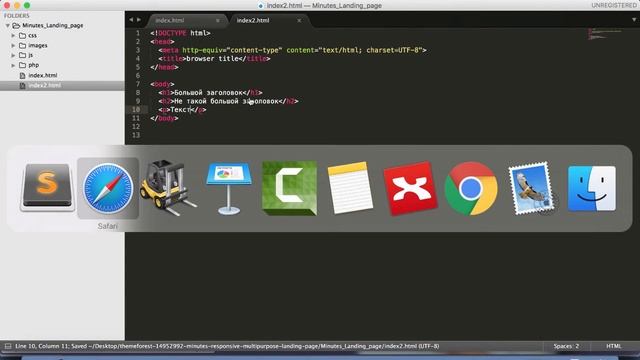Click 'Не такой большой' heading text line 9
This screenshot has width=640, height=360.
(x=207, y=101)
